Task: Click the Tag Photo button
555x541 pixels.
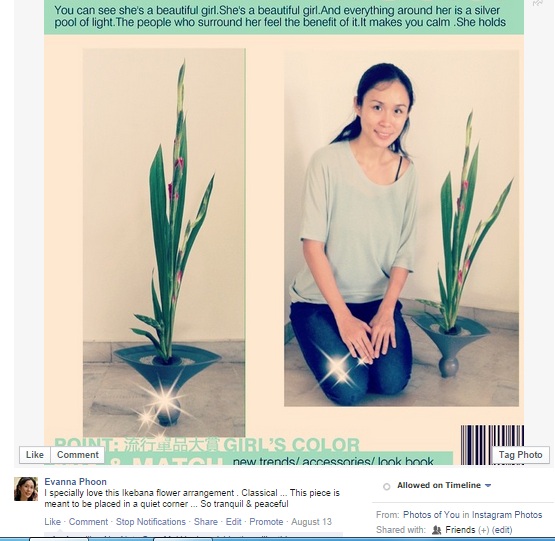Action: [520, 455]
